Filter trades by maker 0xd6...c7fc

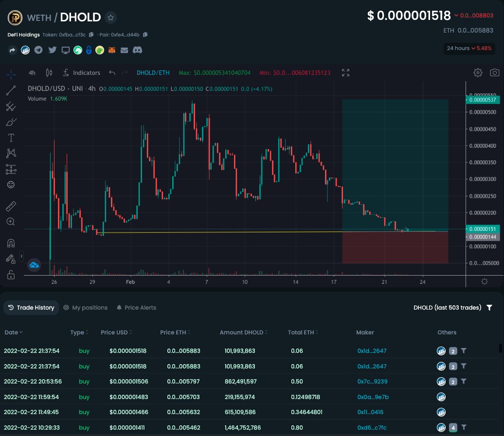pyautogui.click(x=464, y=427)
